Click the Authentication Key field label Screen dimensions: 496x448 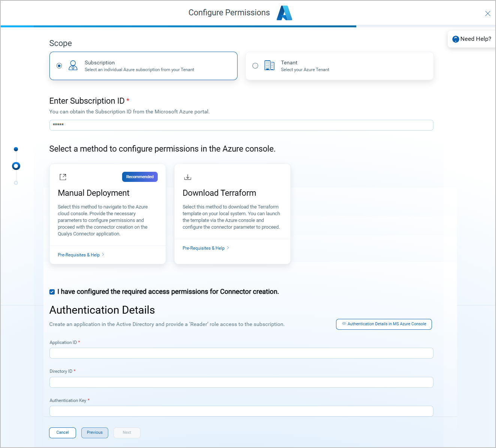point(68,400)
